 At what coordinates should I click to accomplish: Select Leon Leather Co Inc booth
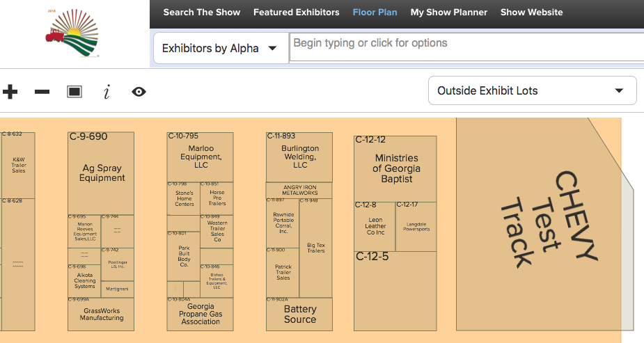(375, 227)
